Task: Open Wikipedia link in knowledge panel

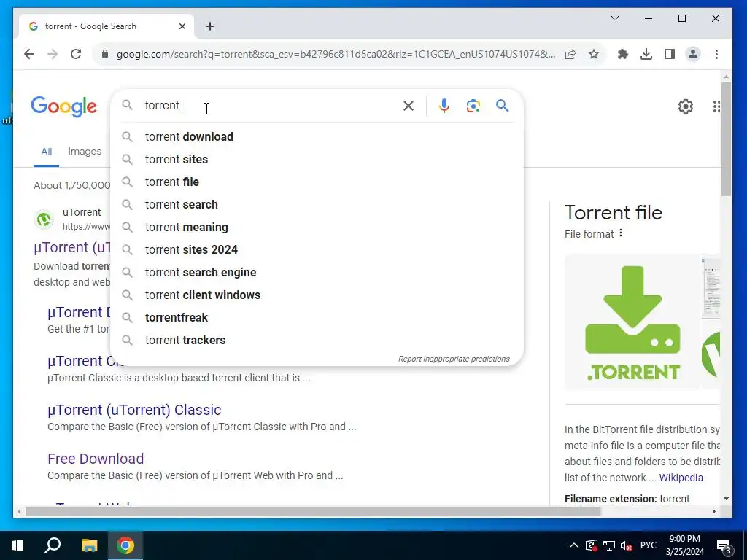Action: coord(681,478)
